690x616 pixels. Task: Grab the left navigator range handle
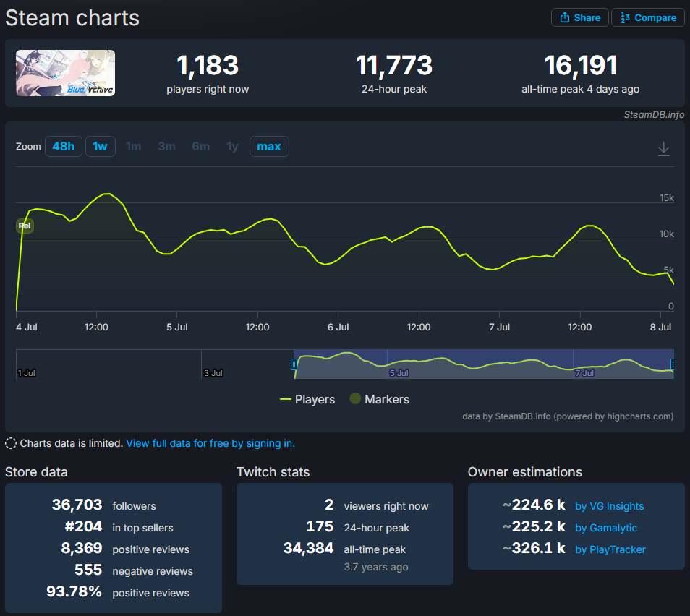(294, 364)
